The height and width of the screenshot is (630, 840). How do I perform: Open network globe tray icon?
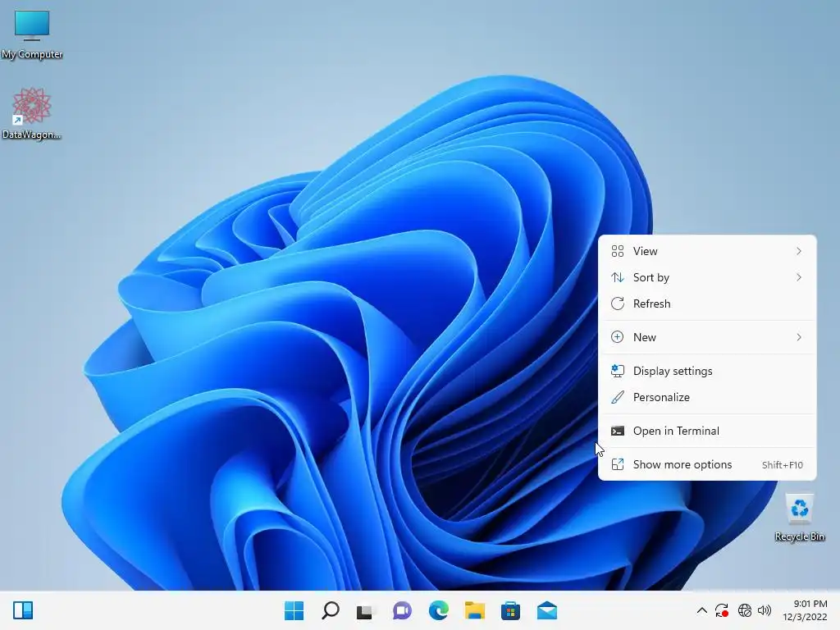(745, 610)
